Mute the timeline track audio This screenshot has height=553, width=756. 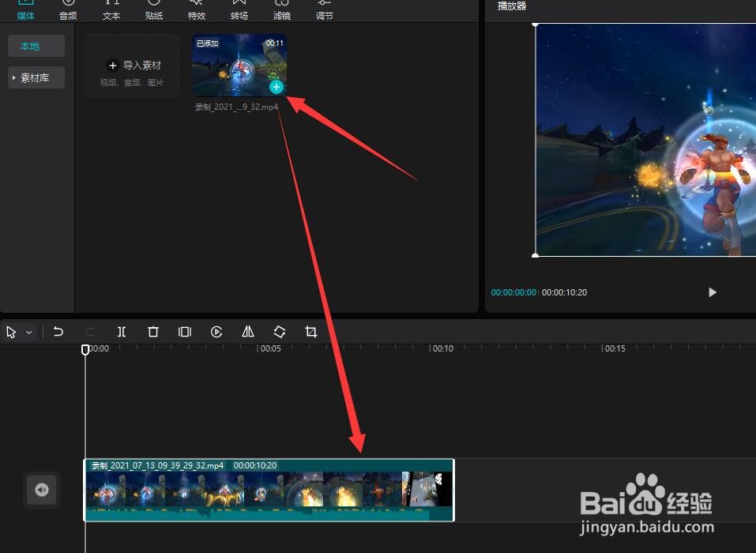click(42, 490)
